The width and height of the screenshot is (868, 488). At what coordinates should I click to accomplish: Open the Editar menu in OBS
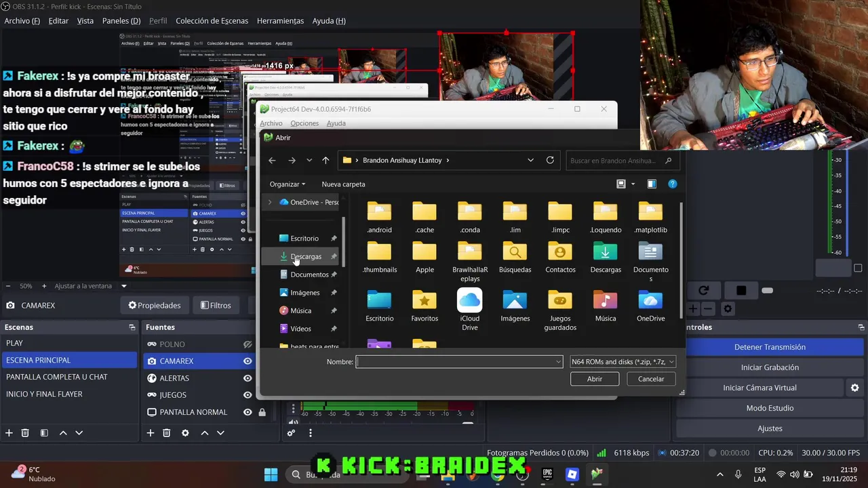point(58,20)
